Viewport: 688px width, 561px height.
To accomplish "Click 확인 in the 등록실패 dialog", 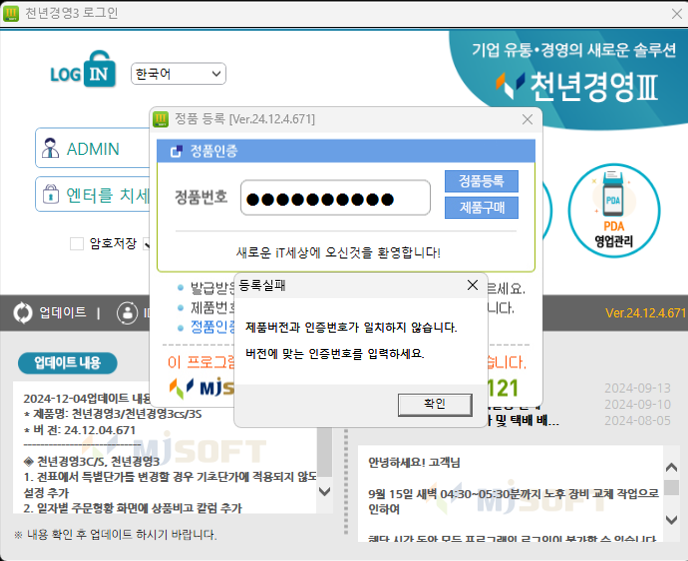I will [x=435, y=404].
